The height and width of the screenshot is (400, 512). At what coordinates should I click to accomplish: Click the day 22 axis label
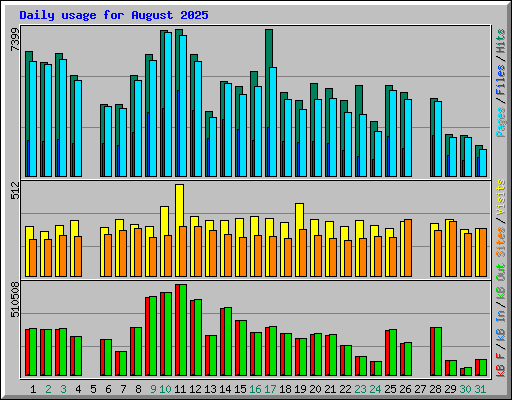(345, 389)
